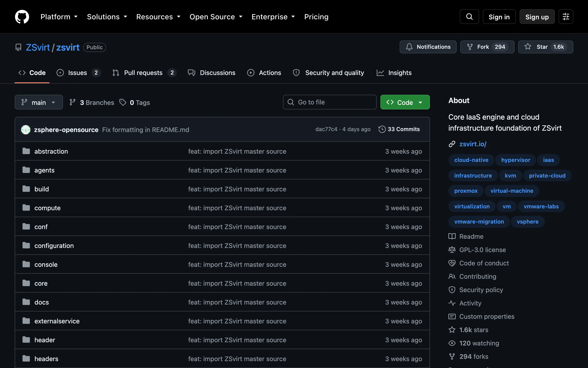Screen dimensions: 588x368
Task: Click the hypervisor topic tag
Action: [516, 160]
